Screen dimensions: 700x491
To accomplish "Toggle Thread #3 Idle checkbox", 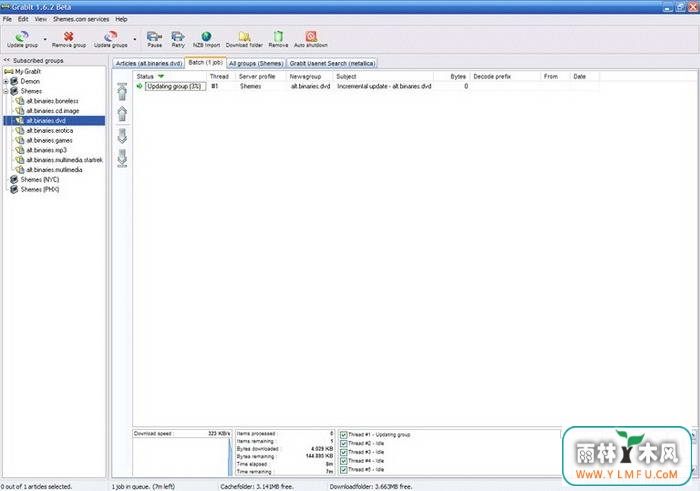I will [x=343, y=452].
